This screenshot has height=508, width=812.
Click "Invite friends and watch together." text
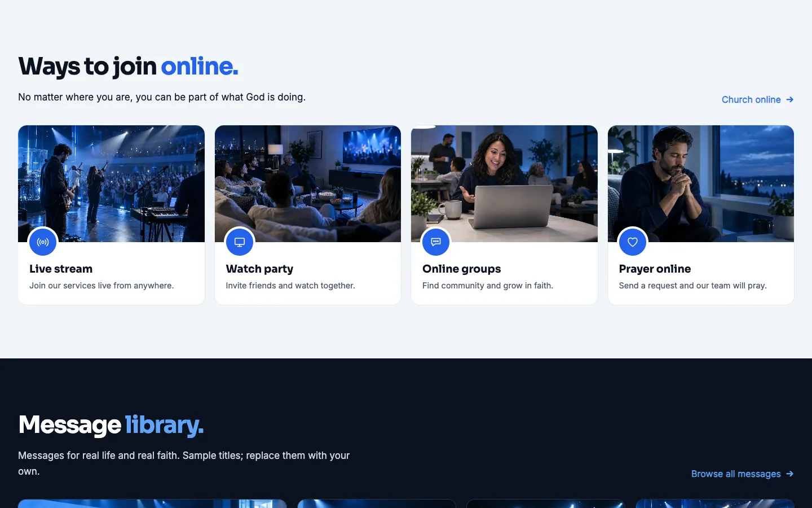click(x=290, y=286)
